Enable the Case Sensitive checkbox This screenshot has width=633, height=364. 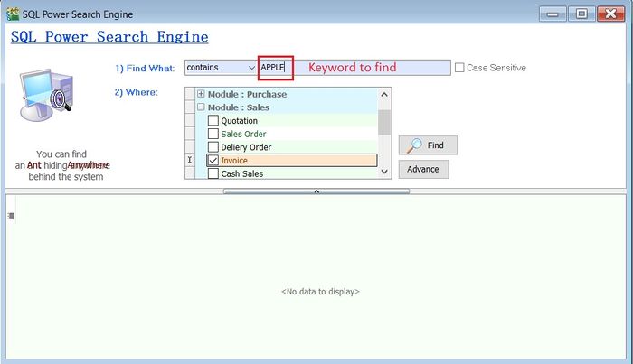coord(460,68)
